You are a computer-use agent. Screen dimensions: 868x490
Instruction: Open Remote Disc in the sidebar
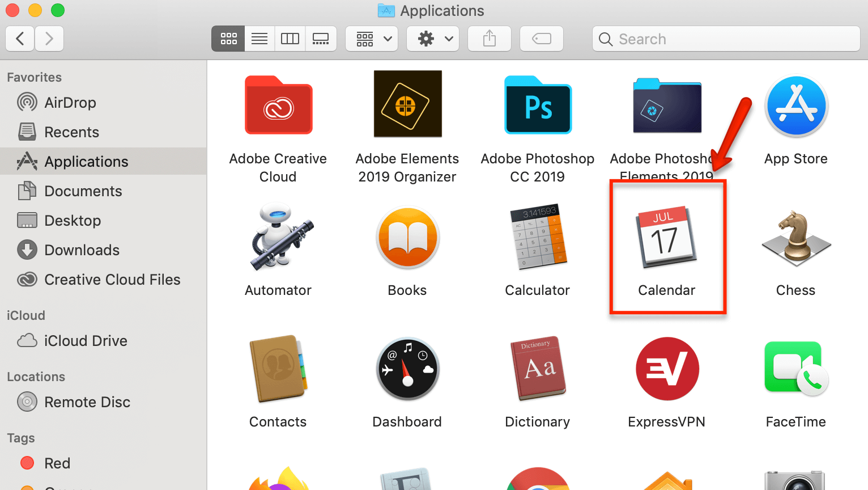[x=103, y=402]
